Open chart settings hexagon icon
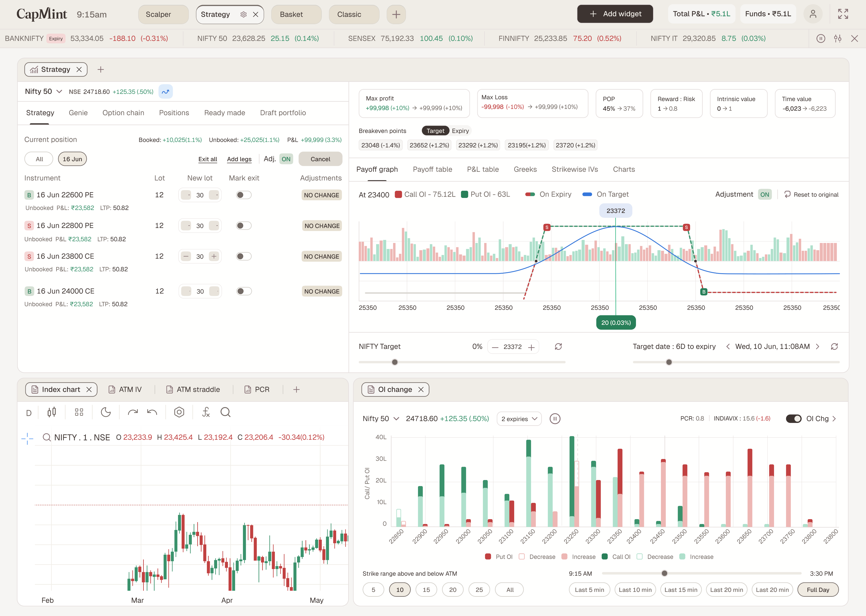This screenshot has height=616, width=866. 179,412
